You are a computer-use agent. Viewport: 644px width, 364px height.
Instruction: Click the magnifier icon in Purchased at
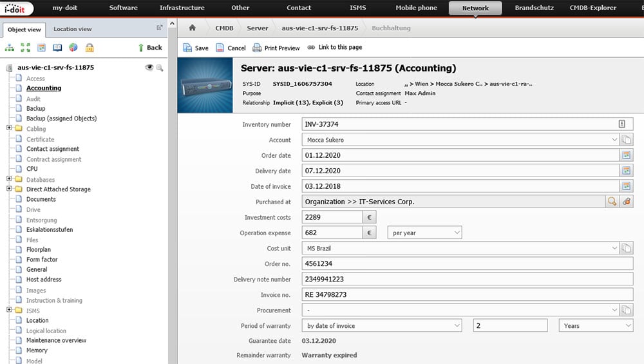pyautogui.click(x=612, y=202)
